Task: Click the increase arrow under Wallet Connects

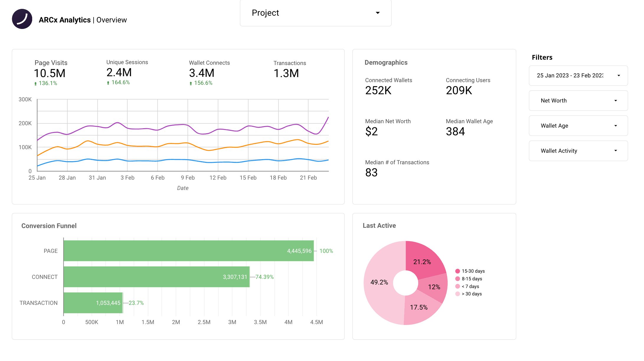Action: [191, 83]
